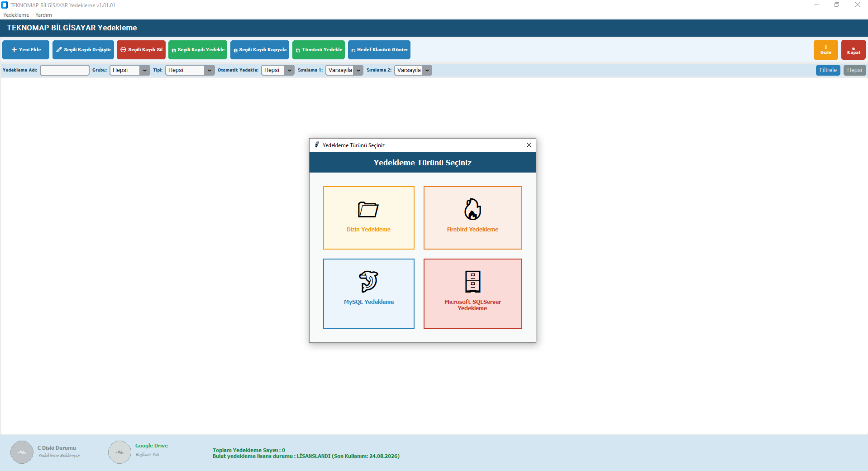Click the C Diski Durumu label

click(x=57, y=448)
